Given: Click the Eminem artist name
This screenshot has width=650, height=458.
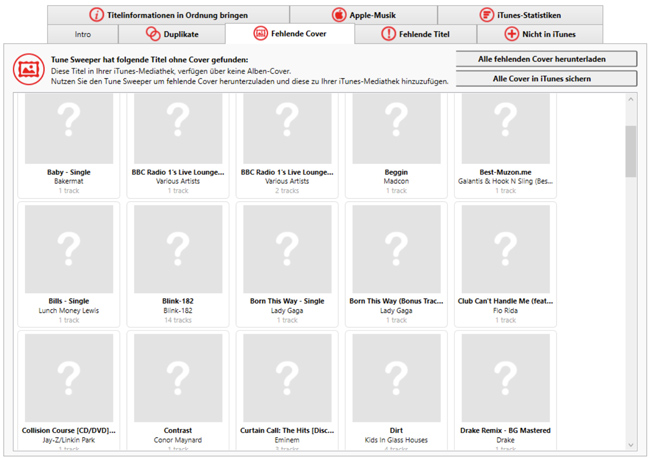Looking at the screenshot, I should [287, 440].
